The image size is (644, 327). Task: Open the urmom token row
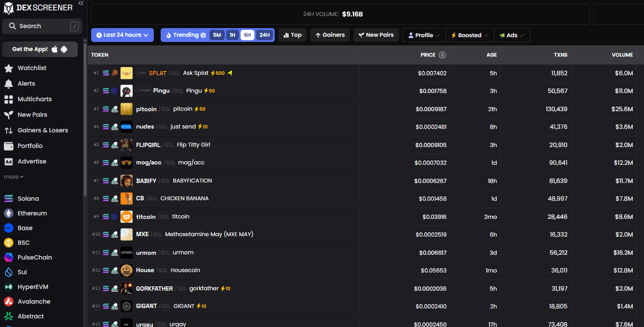coord(365,253)
